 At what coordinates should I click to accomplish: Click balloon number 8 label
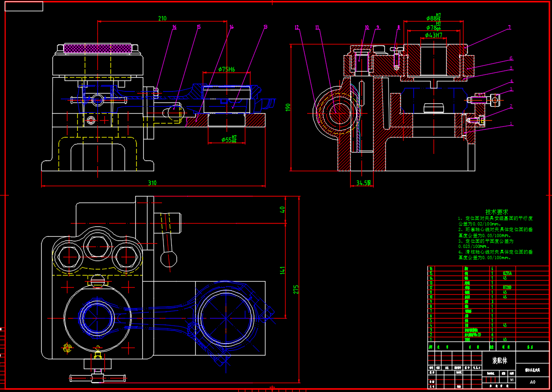pos(398,27)
